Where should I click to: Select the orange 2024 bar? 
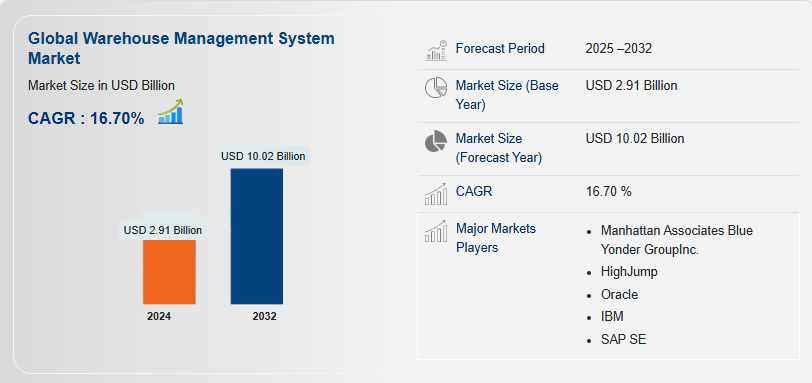[x=169, y=272]
